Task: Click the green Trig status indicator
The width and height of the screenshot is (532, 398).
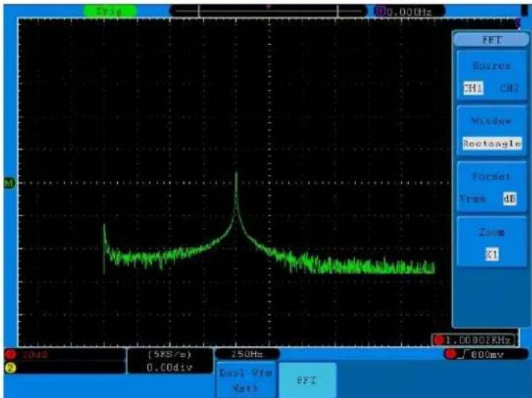Action: tap(109, 11)
